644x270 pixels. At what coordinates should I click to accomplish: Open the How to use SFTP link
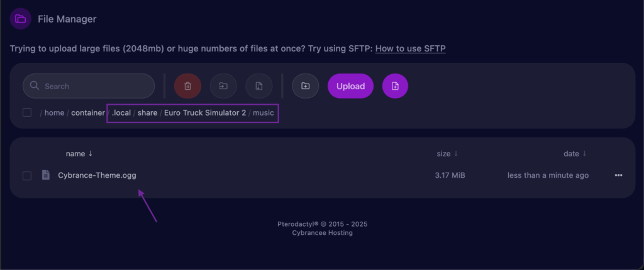[410, 48]
